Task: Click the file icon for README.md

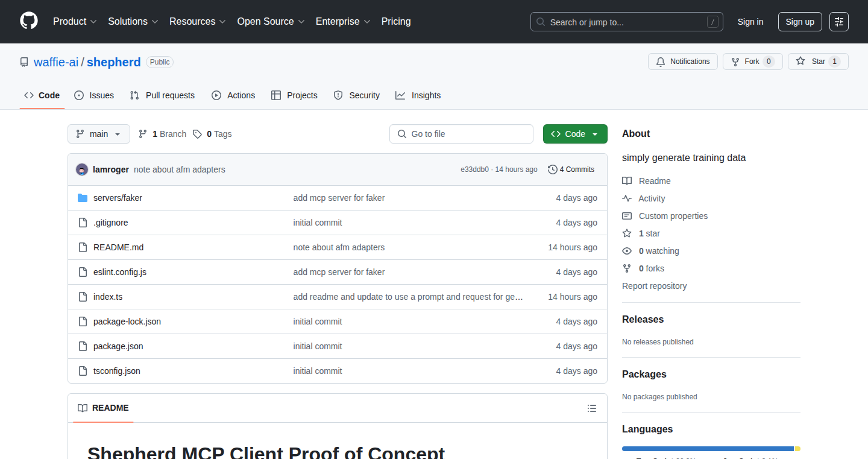Action: click(83, 247)
